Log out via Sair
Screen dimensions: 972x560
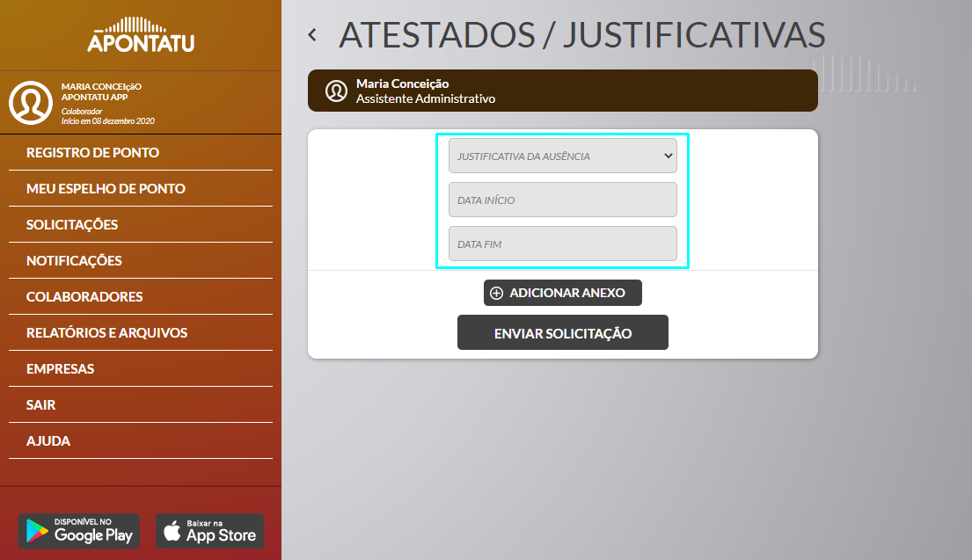click(141, 404)
